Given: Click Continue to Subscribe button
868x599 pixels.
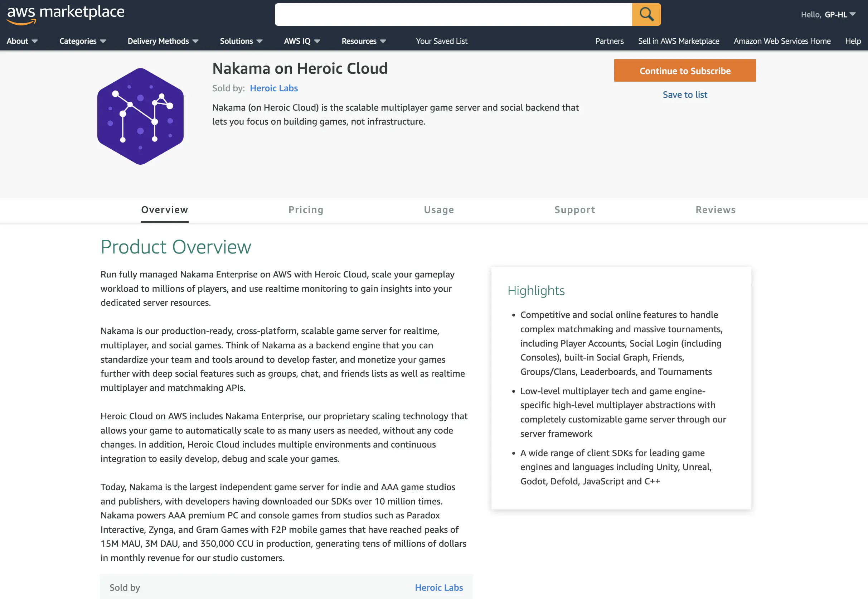Looking at the screenshot, I should pos(685,70).
